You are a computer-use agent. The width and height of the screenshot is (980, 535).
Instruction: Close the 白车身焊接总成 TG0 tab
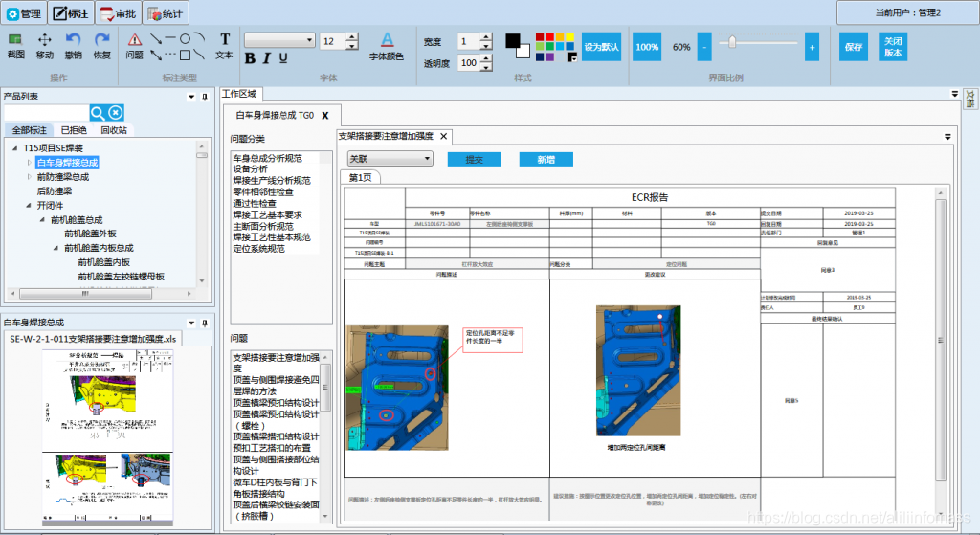pyautogui.click(x=325, y=116)
